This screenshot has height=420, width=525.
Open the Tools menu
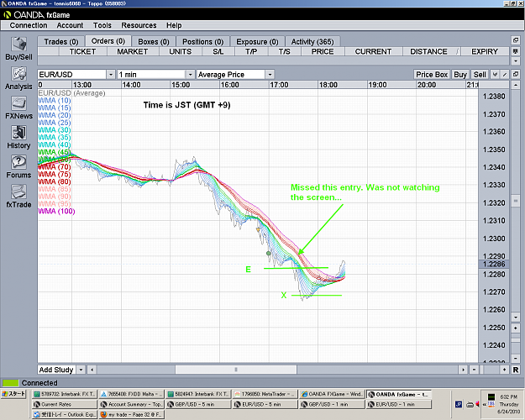point(102,25)
